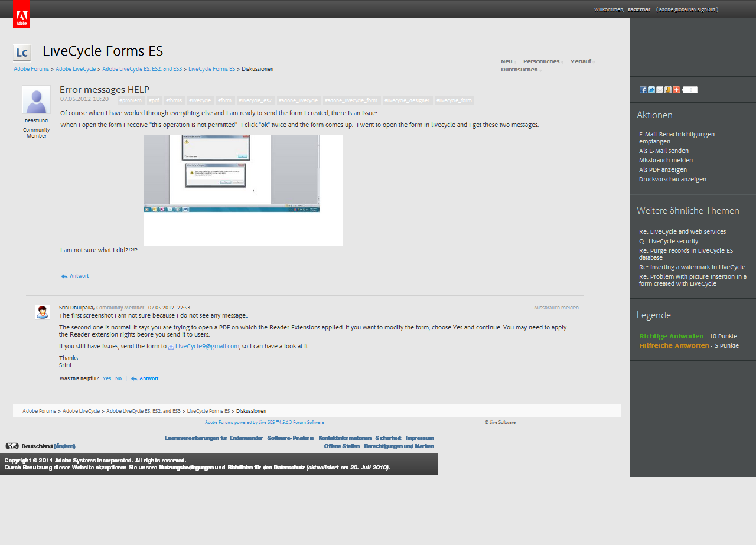Open Re: Inserting a watermark in LiveCycle
The width and height of the screenshot is (756, 545).
[692, 267]
